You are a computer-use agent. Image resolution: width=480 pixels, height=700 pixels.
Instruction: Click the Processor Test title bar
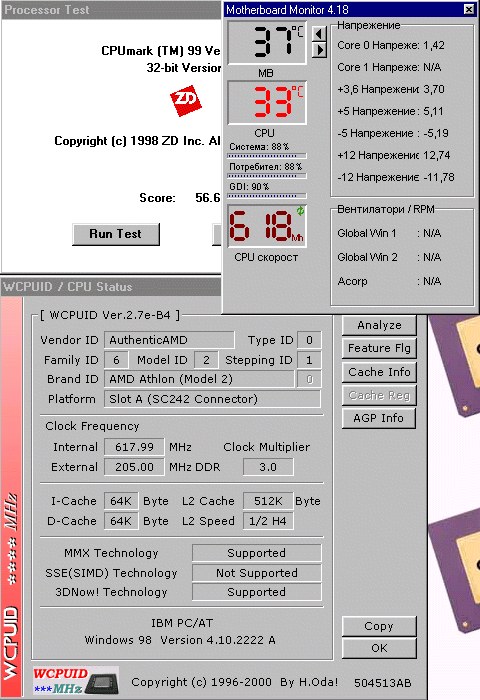(112, 10)
